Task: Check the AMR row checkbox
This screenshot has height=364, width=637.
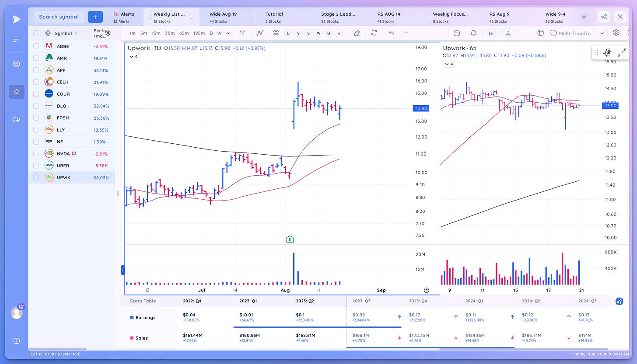Action: [36, 58]
